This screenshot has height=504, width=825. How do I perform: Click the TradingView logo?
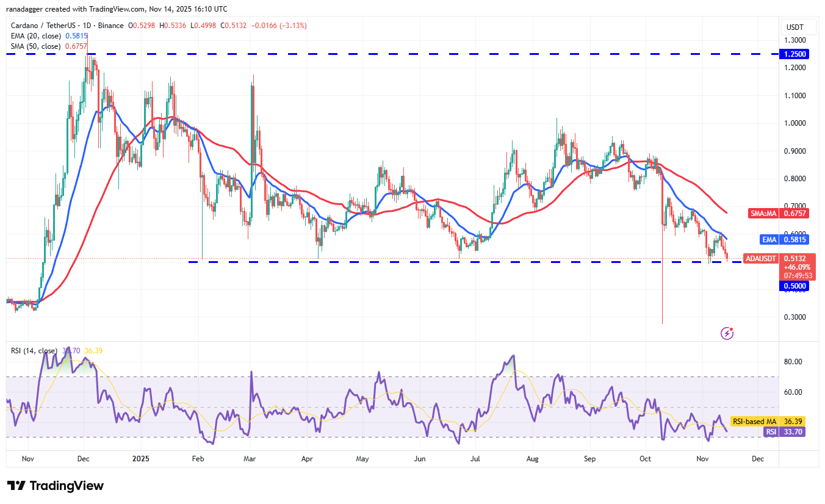tap(55, 486)
